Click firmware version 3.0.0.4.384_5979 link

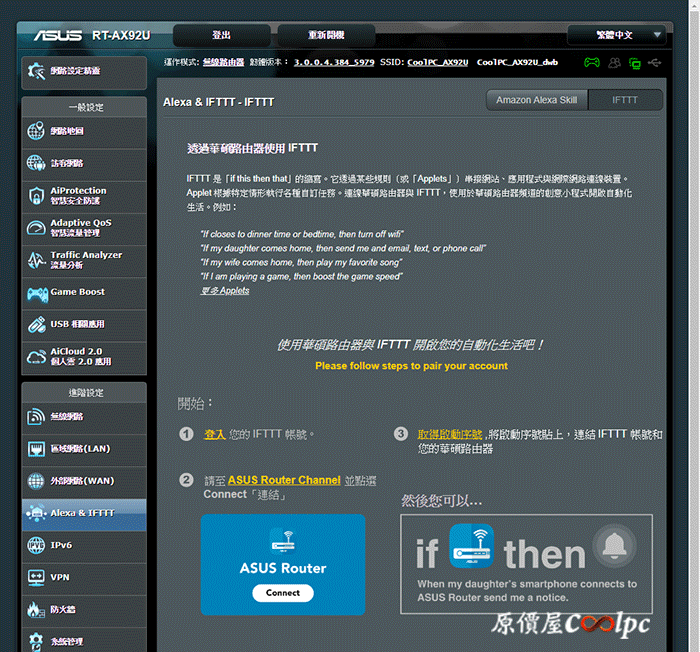point(334,62)
